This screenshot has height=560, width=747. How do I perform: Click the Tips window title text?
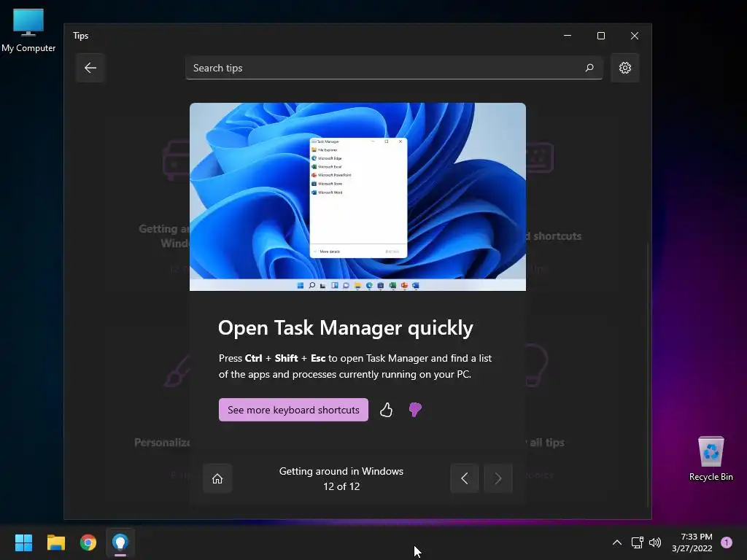point(80,36)
